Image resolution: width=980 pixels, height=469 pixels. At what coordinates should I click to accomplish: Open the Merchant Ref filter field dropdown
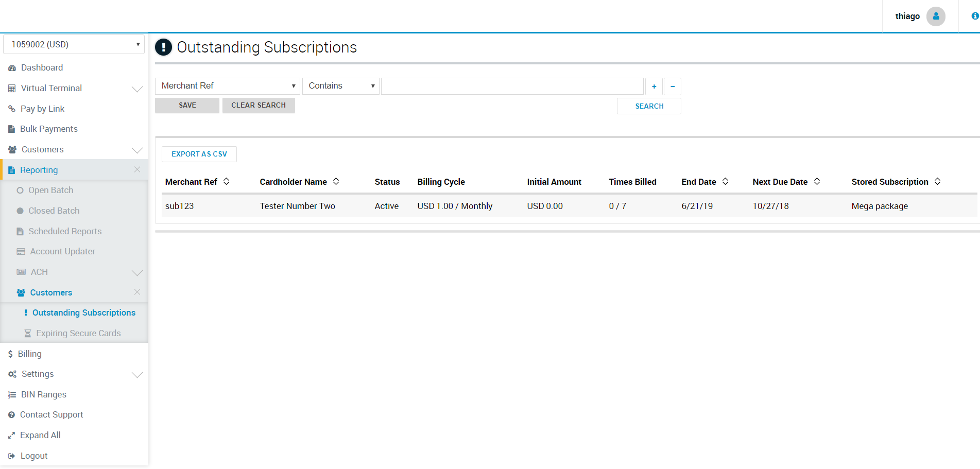point(227,86)
